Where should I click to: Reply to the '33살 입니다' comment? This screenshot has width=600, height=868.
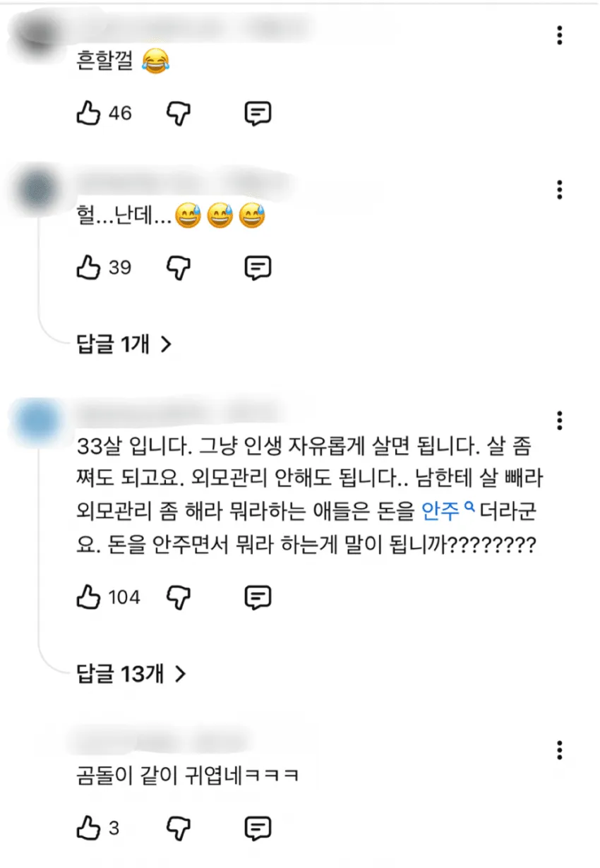click(x=258, y=598)
